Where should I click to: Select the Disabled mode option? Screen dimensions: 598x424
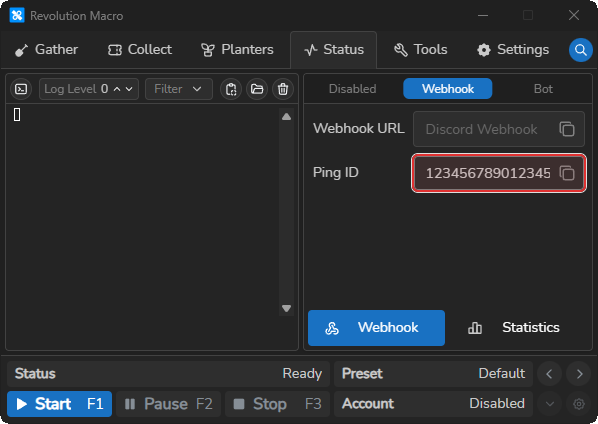pyautogui.click(x=352, y=89)
